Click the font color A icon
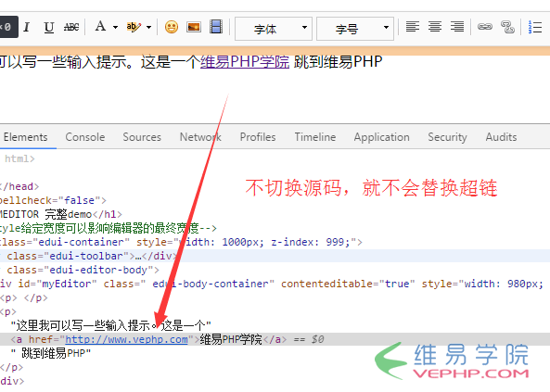This screenshot has width=550, height=392. [x=100, y=26]
